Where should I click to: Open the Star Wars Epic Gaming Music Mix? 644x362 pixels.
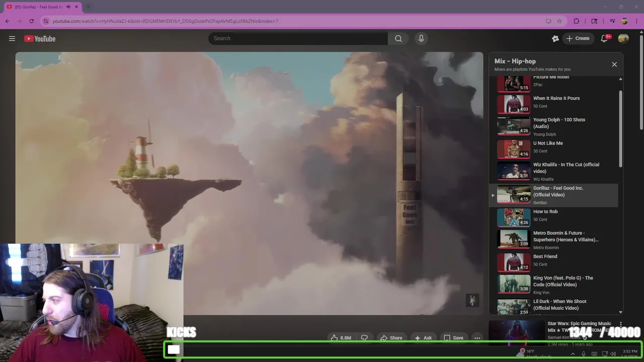579,327
